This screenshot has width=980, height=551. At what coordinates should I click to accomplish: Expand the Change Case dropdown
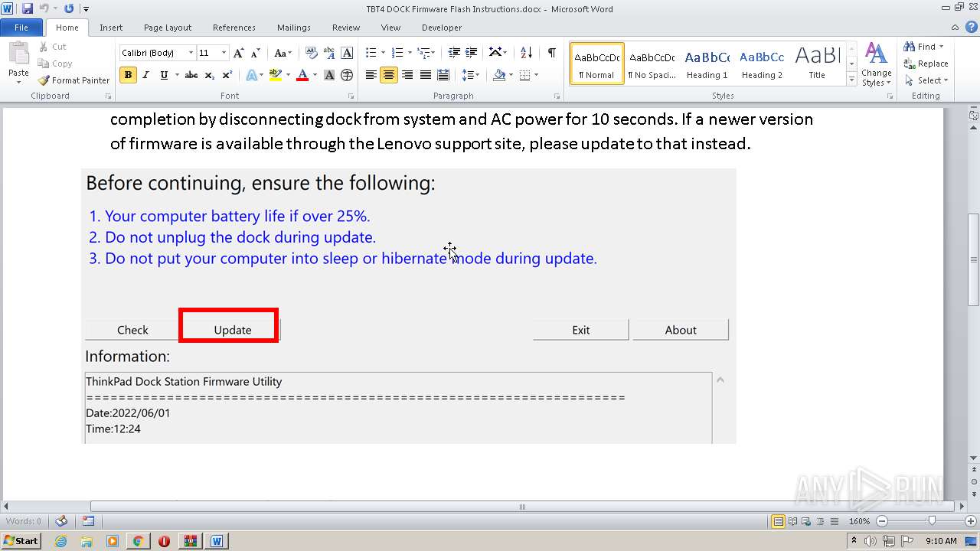point(288,53)
